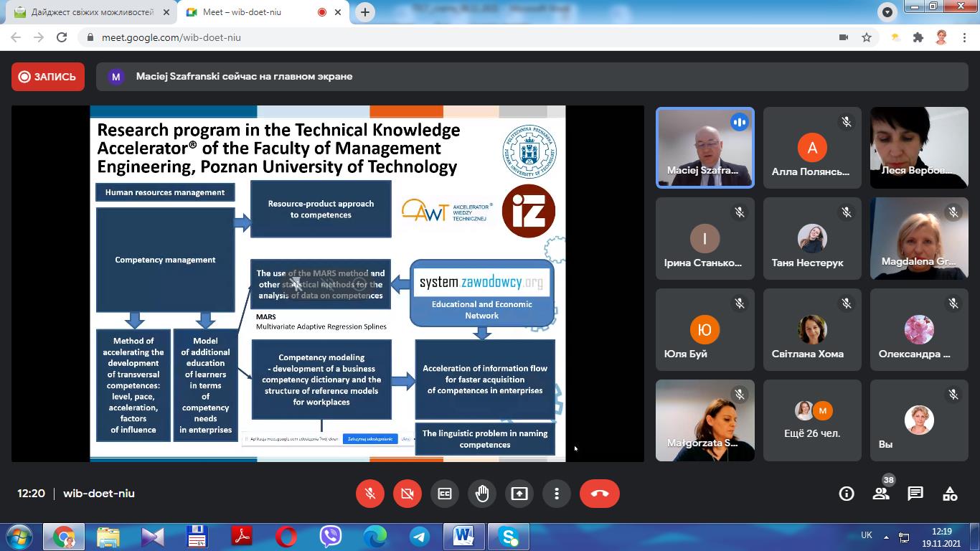
Task: Open the three-dot more options menu
Action: [x=557, y=494]
